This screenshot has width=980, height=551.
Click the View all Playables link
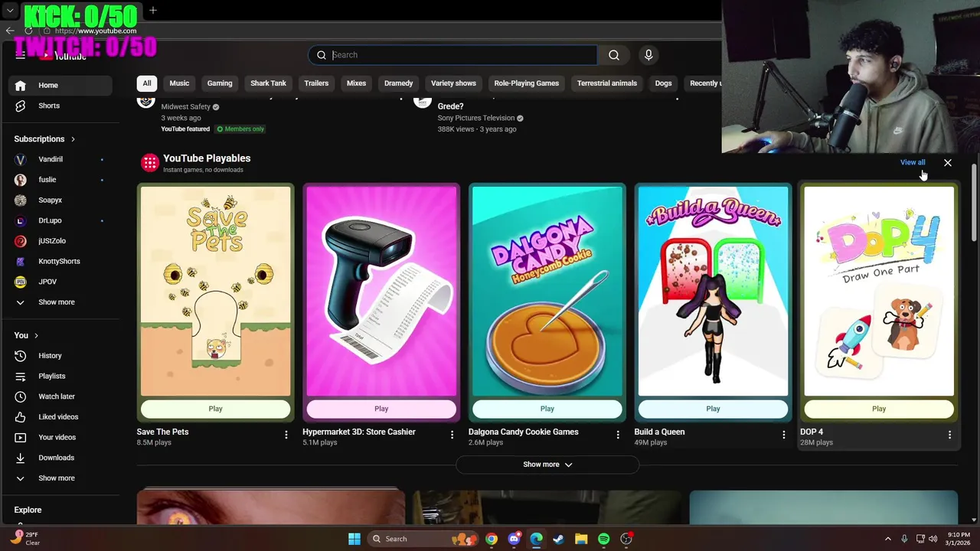pos(913,162)
